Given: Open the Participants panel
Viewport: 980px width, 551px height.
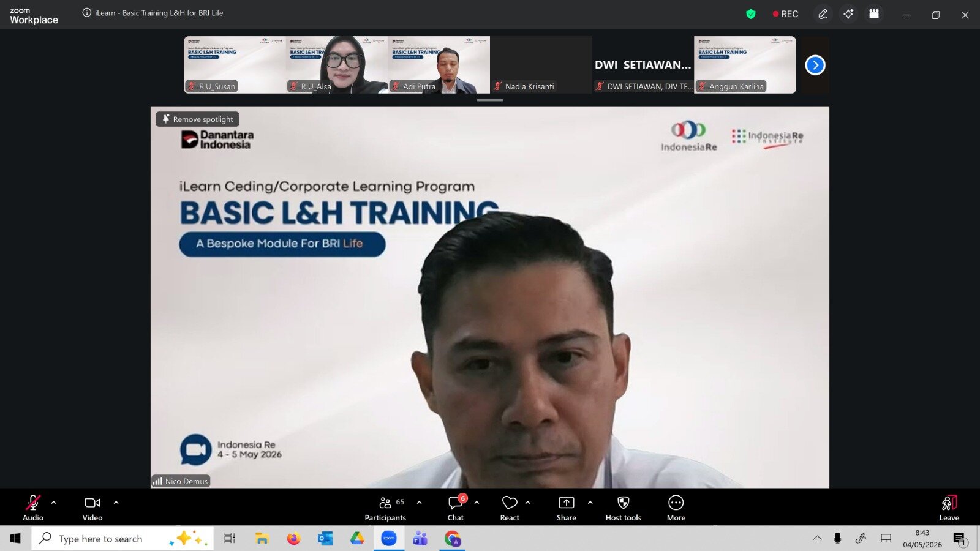Looking at the screenshot, I should 385,508.
